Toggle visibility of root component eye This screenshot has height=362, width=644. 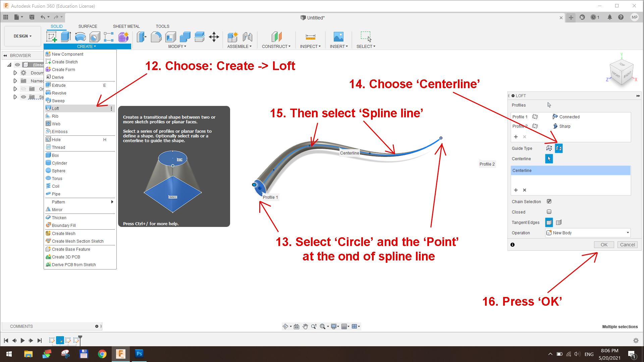(17, 65)
